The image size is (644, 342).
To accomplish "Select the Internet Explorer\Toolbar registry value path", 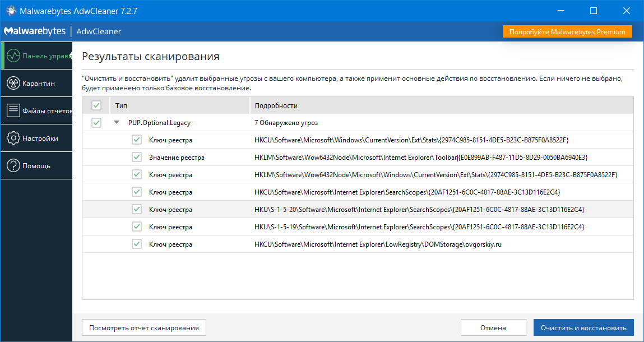I will [x=421, y=158].
